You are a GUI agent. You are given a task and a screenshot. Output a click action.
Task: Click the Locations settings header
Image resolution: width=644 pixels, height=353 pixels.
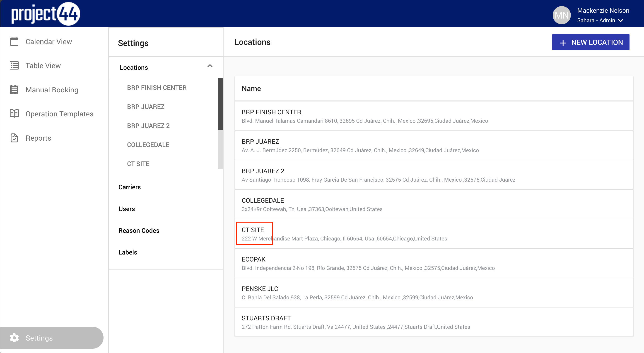166,67
